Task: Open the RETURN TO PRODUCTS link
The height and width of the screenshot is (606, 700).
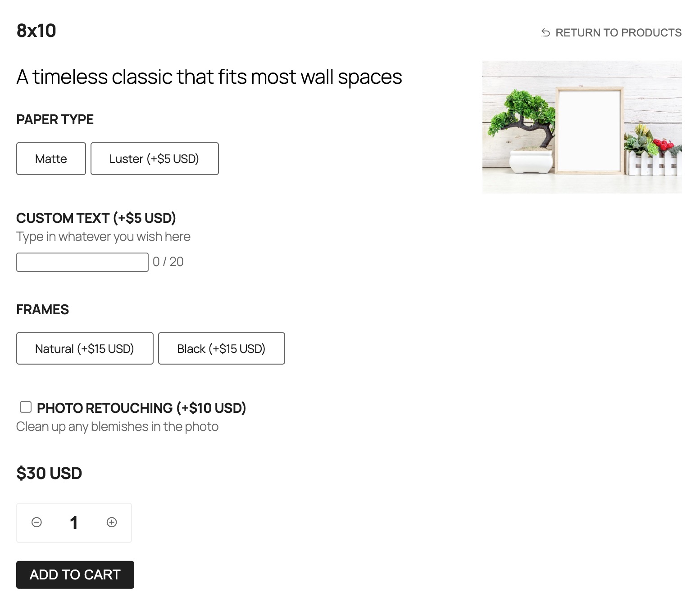Action: tap(619, 32)
